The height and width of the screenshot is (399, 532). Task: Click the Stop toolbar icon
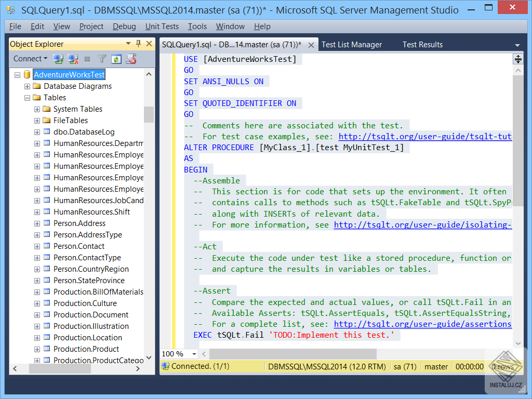(87, 59)
